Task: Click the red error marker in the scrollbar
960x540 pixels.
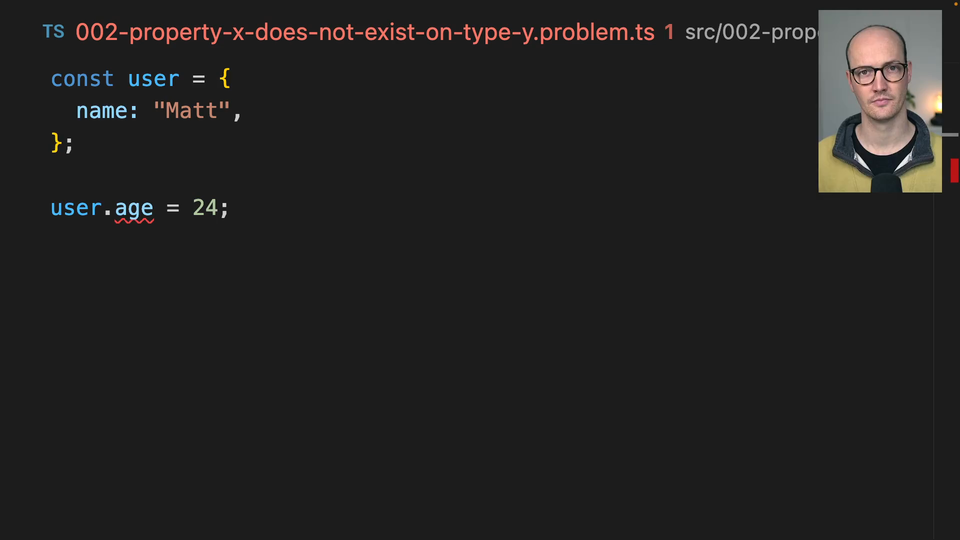Action: [x=954, y=170]
